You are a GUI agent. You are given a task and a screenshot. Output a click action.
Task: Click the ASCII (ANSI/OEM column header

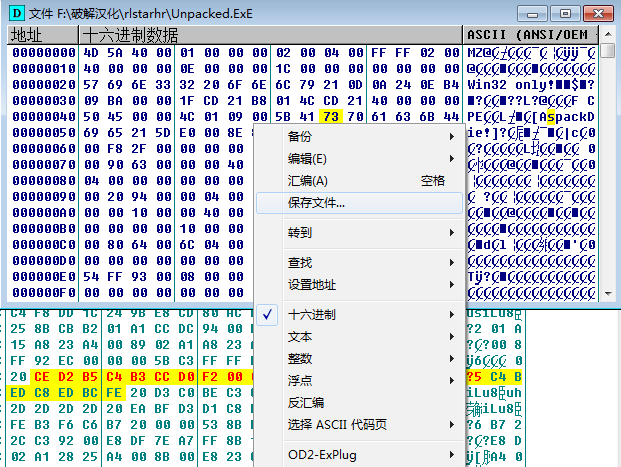pyautogui.click(x=530, y=35)
